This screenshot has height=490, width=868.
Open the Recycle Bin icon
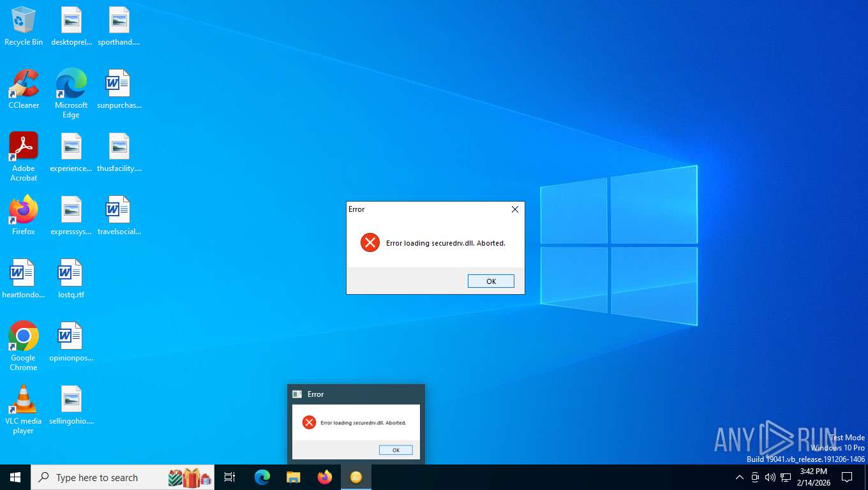click(24, 27)
